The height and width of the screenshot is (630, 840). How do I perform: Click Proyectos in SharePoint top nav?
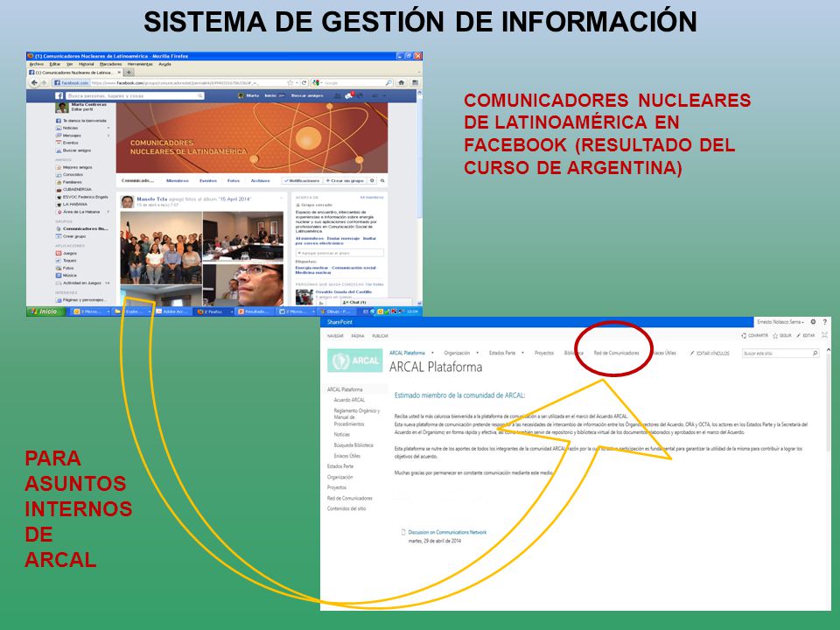[x=543, y=353]
